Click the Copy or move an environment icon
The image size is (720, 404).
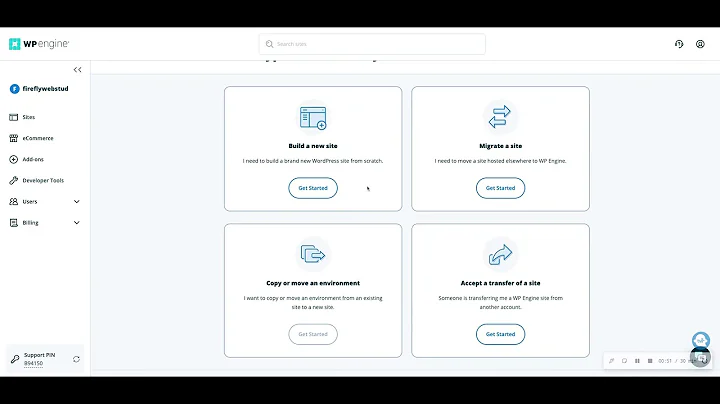click(x=313, y=254)
